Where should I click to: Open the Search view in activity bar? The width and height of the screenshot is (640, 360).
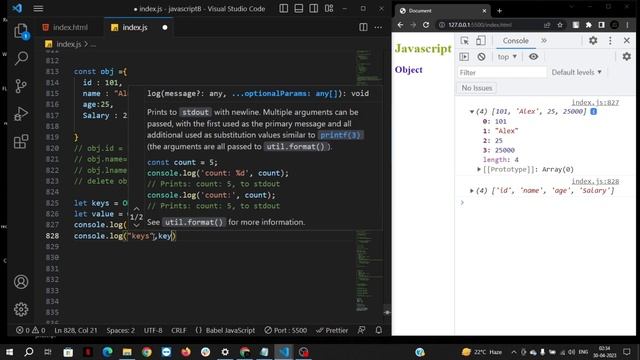point(21,58)
